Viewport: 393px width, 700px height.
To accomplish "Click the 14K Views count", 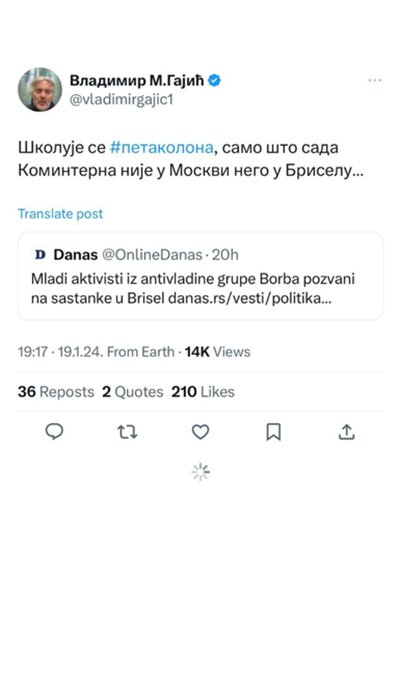I will click(217, 352).
